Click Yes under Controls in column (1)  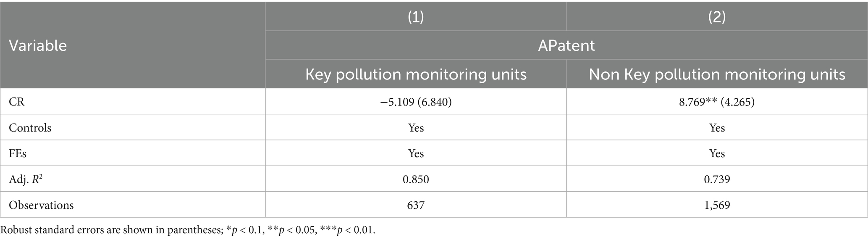(416, 128)
